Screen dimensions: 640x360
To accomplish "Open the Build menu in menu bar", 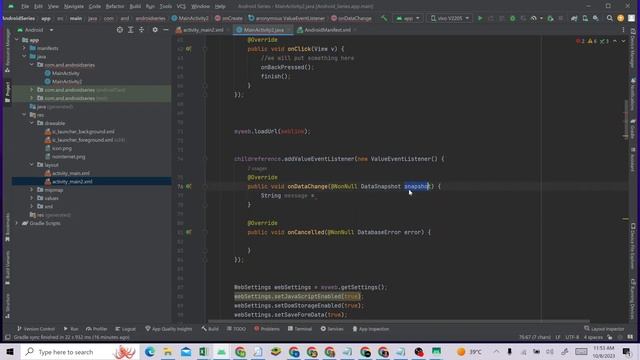I will 135,7.
